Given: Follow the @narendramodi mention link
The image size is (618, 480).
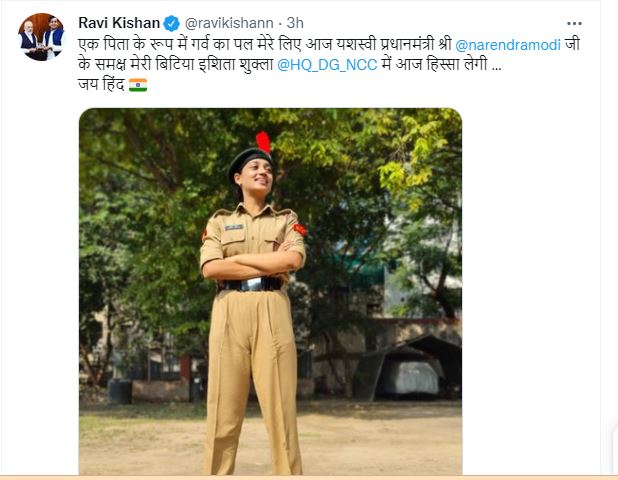Looking at the screenshot, I should coord(508,45).
